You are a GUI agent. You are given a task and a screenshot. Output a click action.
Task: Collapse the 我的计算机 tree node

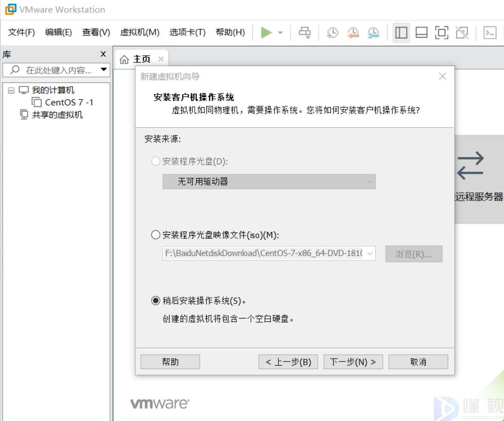[11, 90]
